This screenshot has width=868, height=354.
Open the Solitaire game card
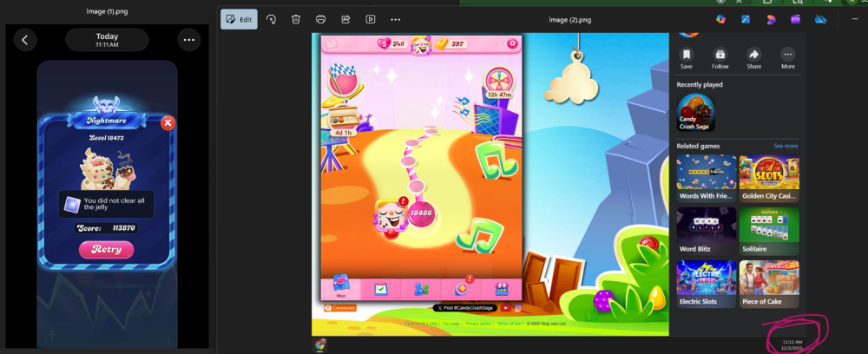[769, 231]
